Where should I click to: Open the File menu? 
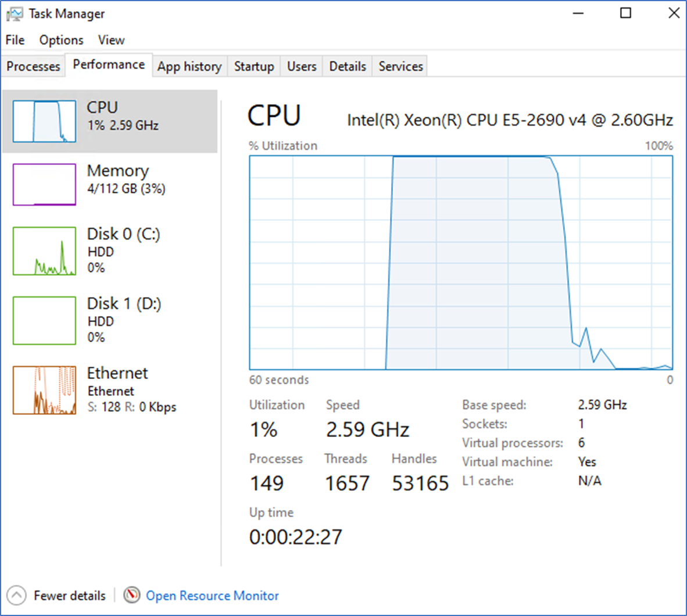(x=15, y=40)
